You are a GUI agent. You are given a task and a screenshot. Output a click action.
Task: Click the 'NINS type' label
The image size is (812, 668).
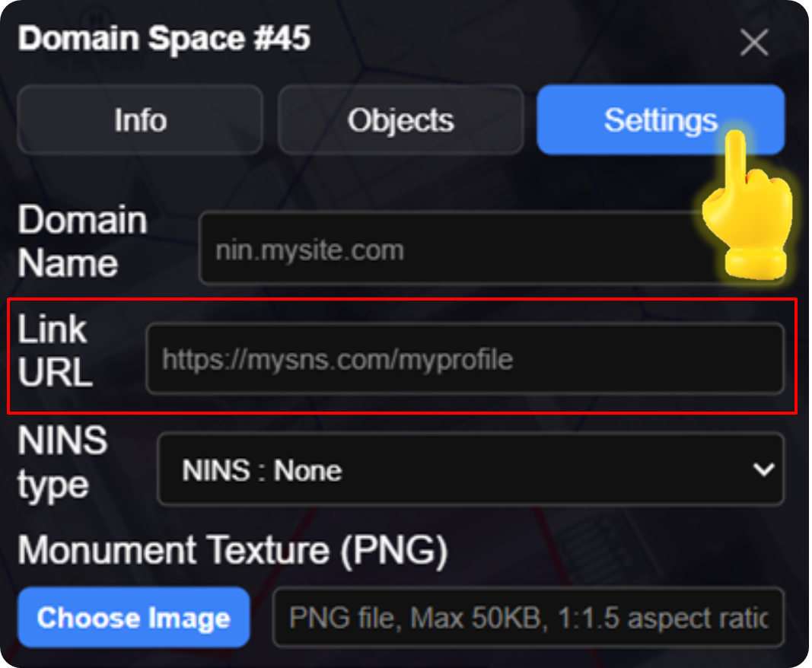62,462
